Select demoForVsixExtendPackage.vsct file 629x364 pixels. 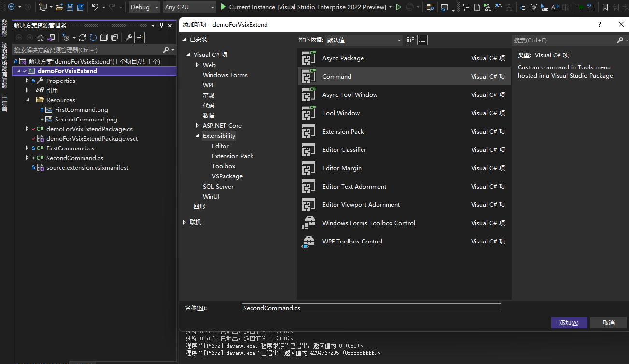(x=92, y=138)
